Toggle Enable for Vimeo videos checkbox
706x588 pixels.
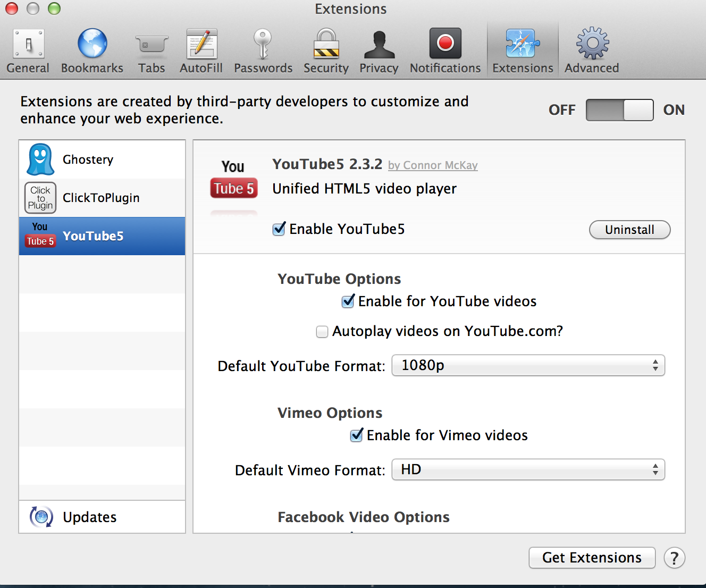(357, 435)
